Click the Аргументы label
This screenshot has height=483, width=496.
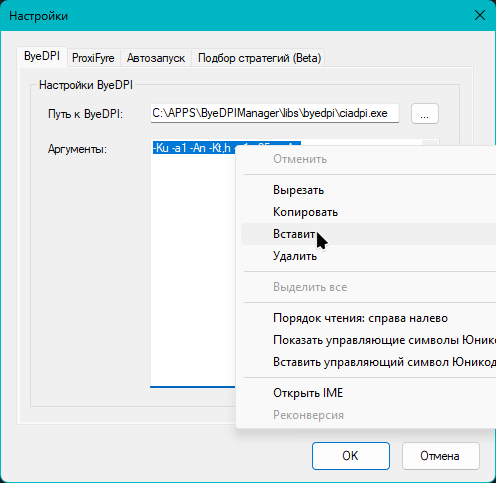77,149
